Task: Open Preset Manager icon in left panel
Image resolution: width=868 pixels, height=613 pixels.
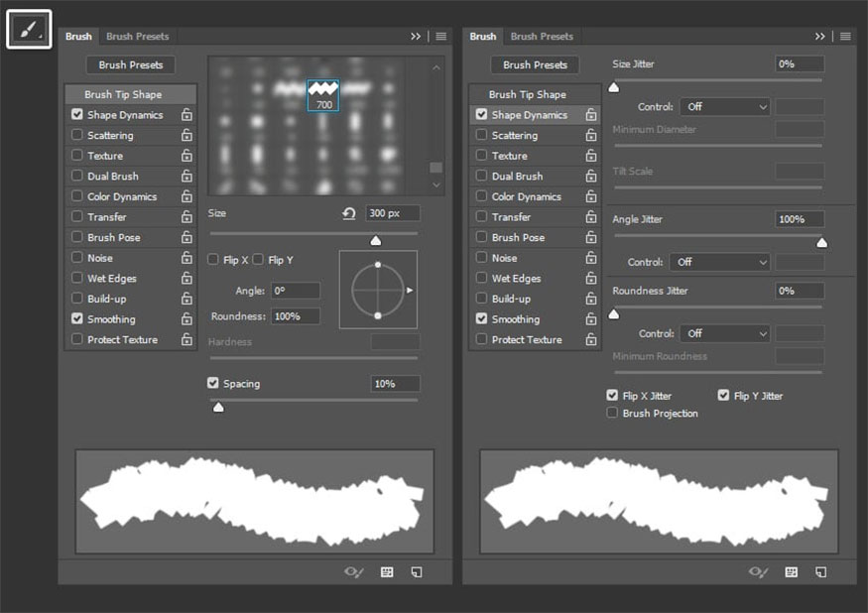Action: [387, 572]
